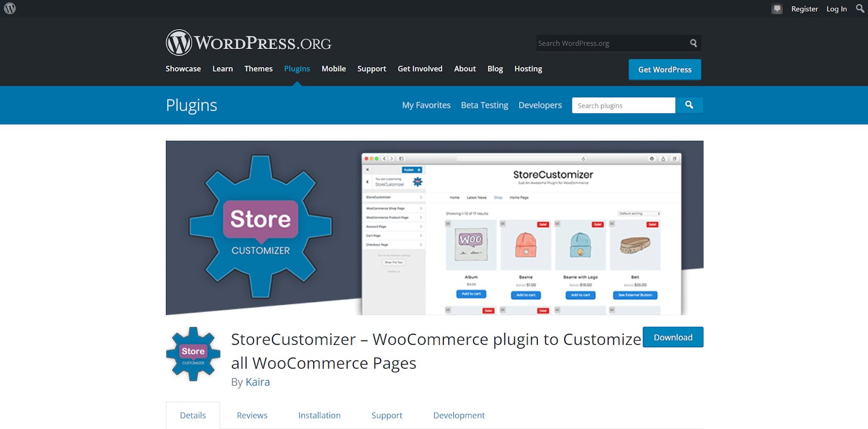Viewport: 868px width, 429px height.
Task: Open the About menu item
Action: pos(465,69)
